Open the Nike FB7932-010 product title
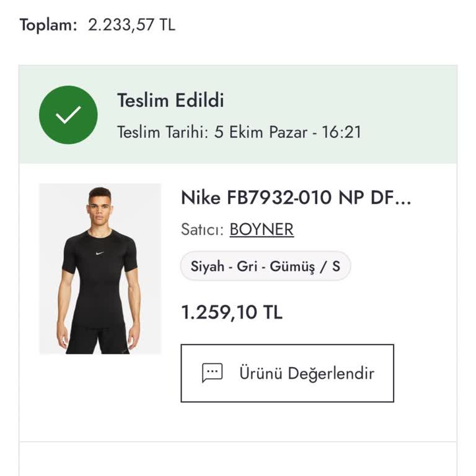This screenshot has width=476, height=476. tap(296, 198)
